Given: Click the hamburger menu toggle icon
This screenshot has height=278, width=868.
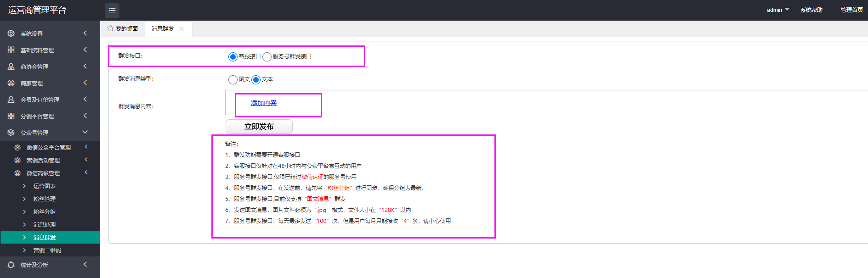Looking at the screenshot, I should tap(112, 10).
